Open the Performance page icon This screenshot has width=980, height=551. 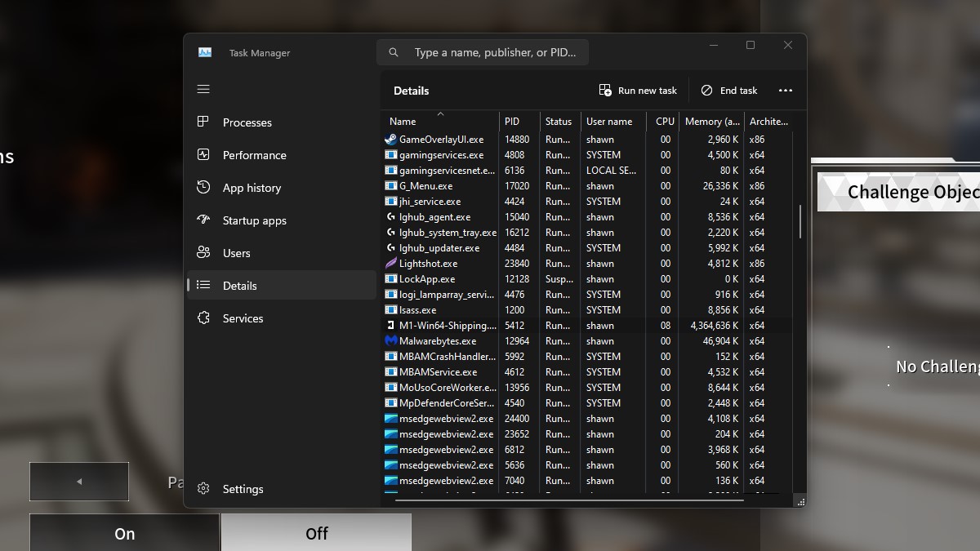pos(203,155)
